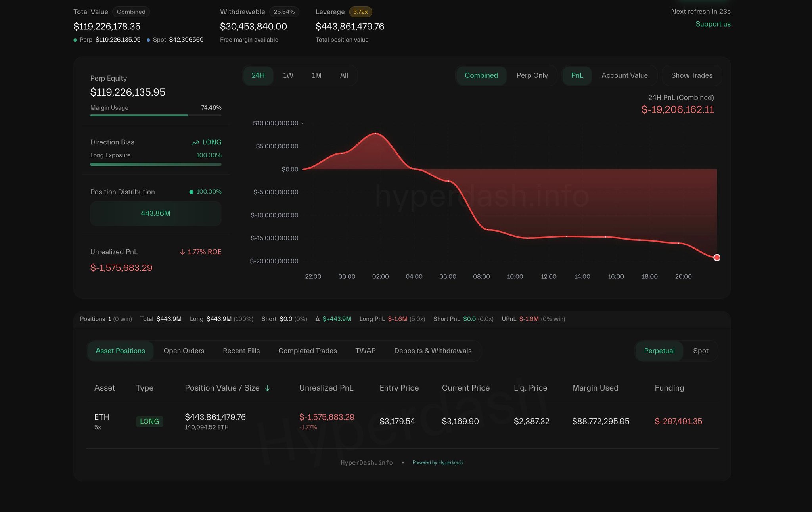Click the blue Spot legend dot under Total Value
This screenshot has width=812, height=512.
click(x=148, y=40)
